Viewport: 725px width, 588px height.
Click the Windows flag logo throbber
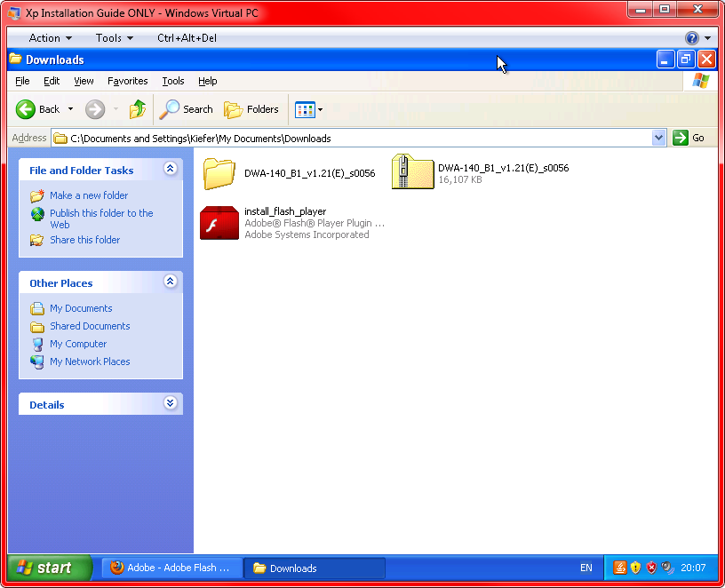700,81
